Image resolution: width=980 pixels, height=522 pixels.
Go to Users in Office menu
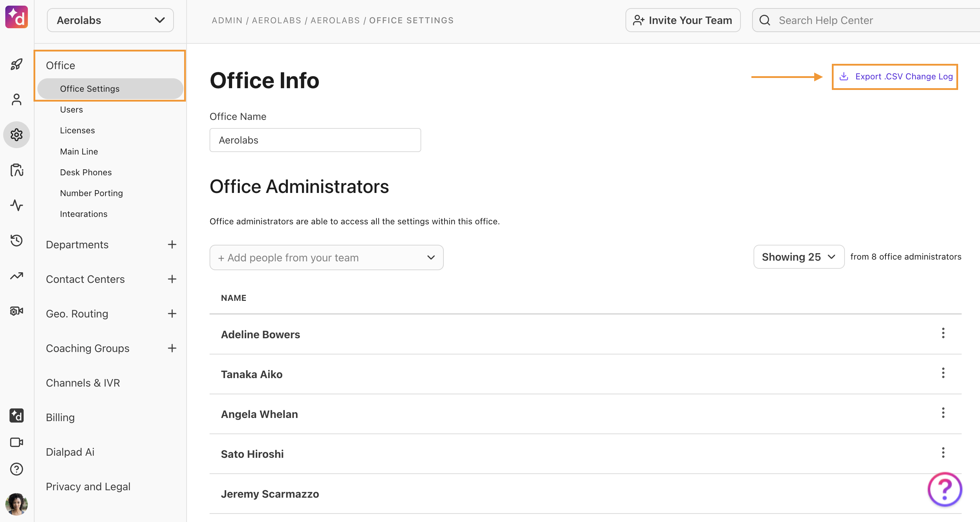[71, 110]
